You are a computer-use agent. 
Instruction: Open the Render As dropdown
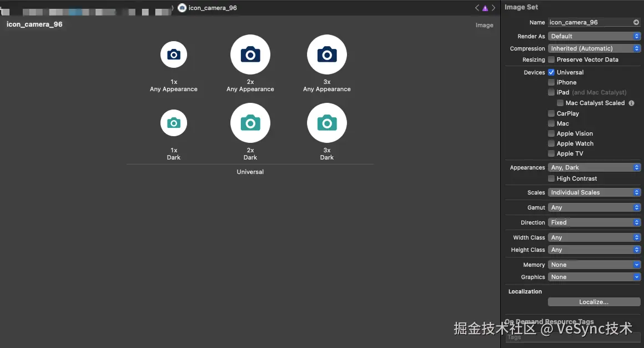(594, 36)
